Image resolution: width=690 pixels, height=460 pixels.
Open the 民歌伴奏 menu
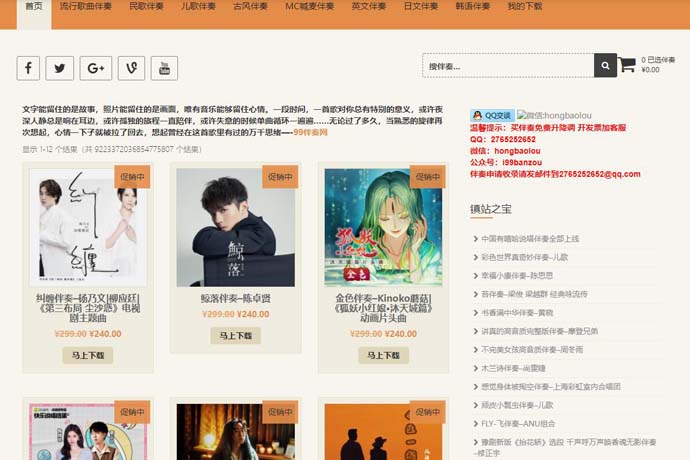pos(146,6)
